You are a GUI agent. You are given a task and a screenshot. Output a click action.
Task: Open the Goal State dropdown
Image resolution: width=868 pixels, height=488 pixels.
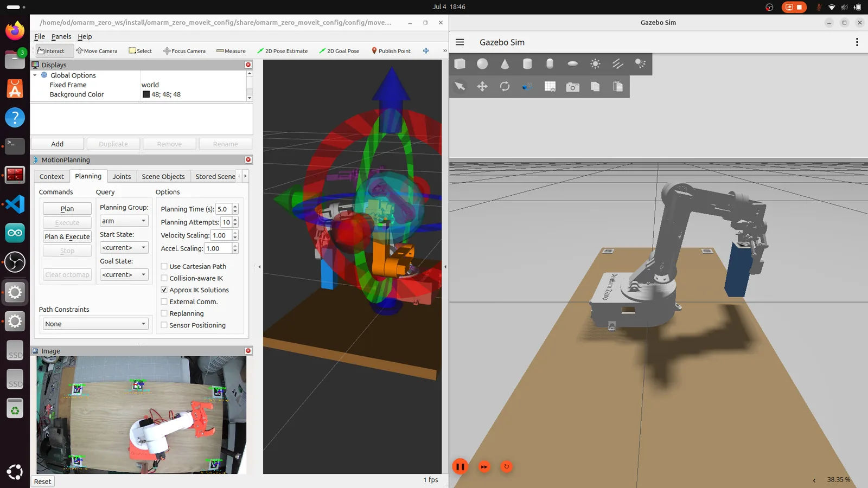tap(124, 274)
